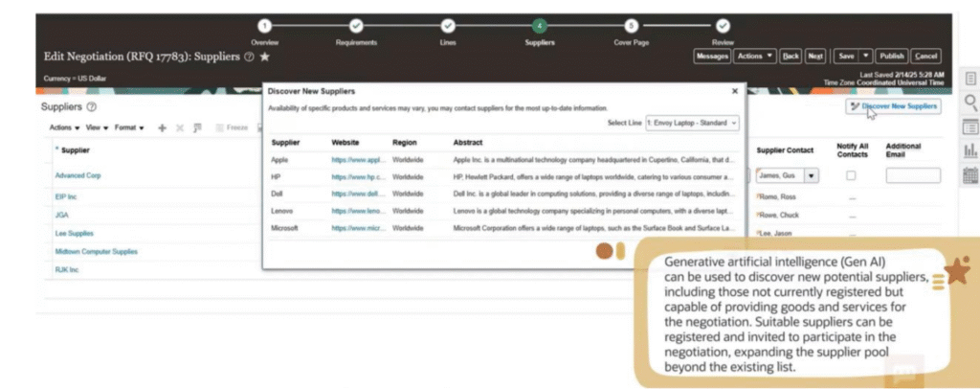Open the JGA supplier link
The image size is (980, 389).
(x=61, y=216)
